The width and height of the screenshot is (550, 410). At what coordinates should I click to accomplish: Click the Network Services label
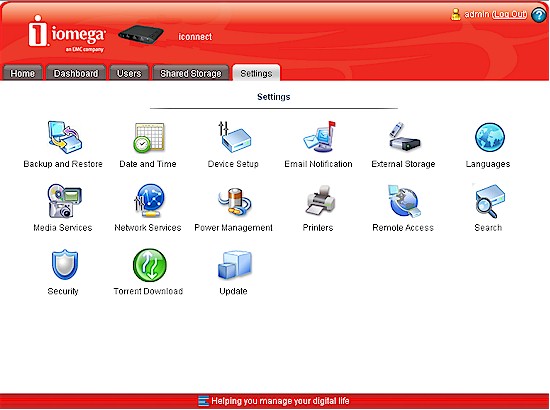(x=148, y=228)
